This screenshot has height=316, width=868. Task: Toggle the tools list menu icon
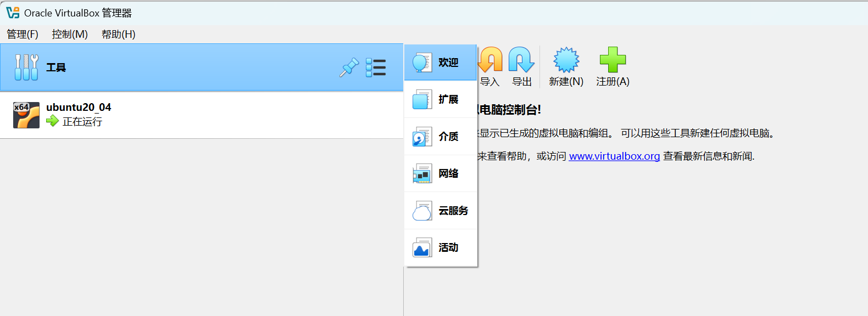[376, 67]
